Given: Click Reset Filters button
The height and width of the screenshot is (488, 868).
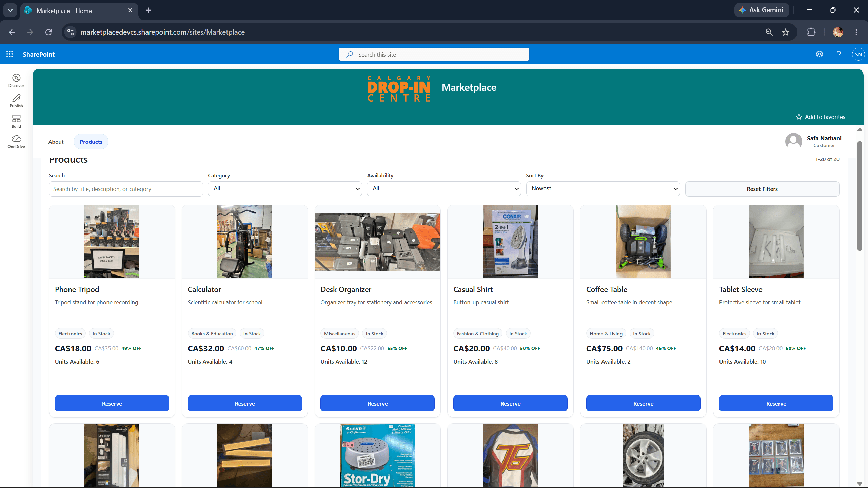Looking at the screenshot, I should (762, 189).
